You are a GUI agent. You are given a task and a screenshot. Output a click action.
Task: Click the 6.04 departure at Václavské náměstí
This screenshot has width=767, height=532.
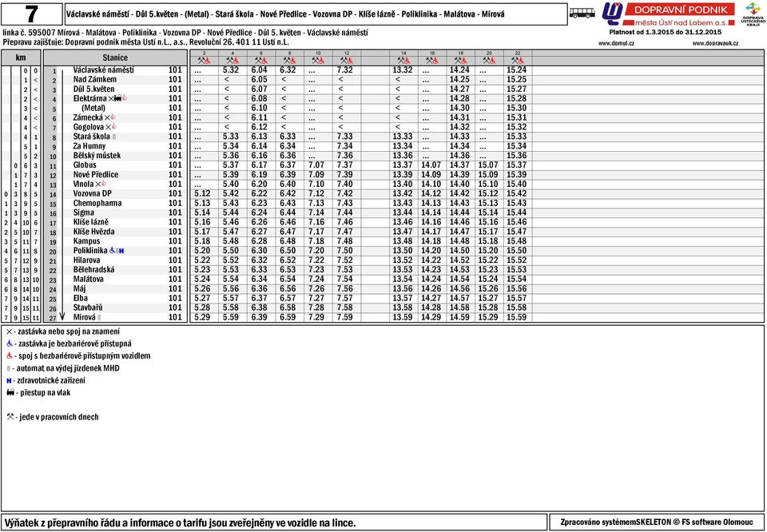pyautogui.click(x=259, y=70)
